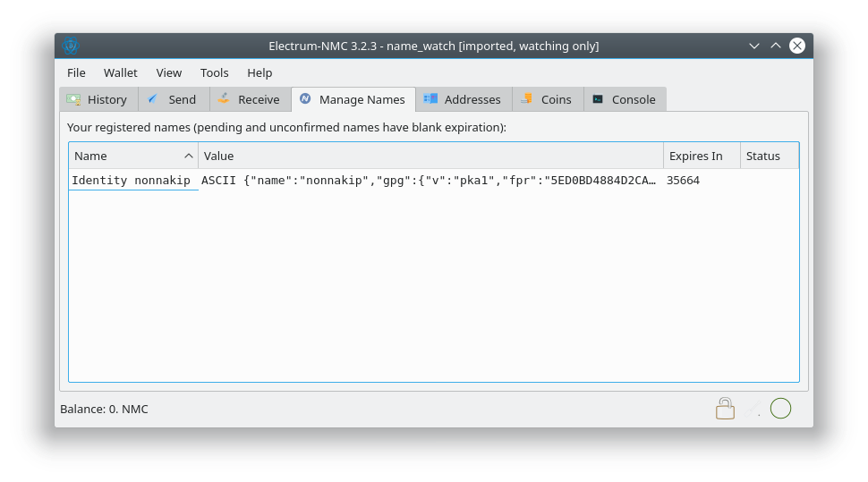Open the View menu
The height and width of the screenshot is (482, 868).
tap(169, 73)
